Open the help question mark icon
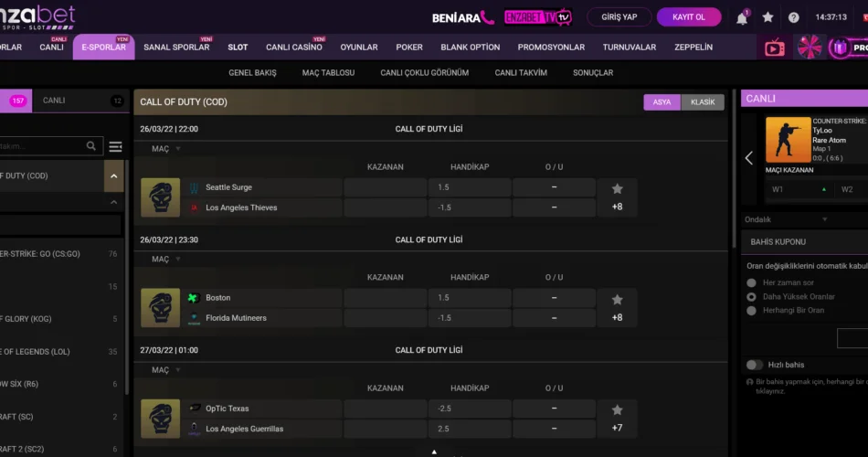 [793, 17]
